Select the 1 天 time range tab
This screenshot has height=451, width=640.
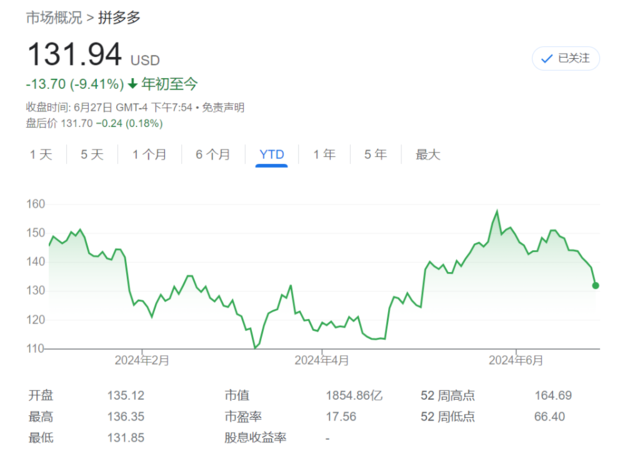[41, 154]
